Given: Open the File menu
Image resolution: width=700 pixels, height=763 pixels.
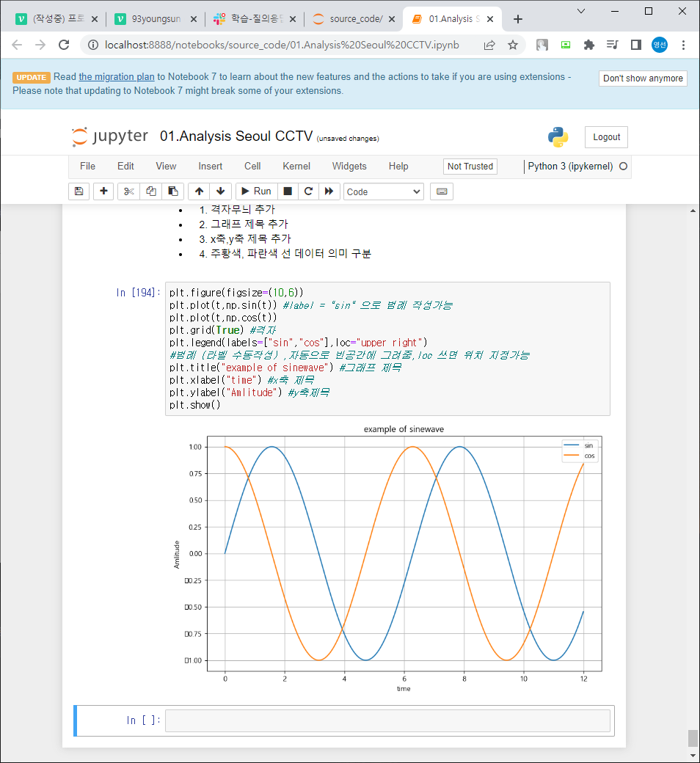Looking at the screenshot, I should [87, 167].
